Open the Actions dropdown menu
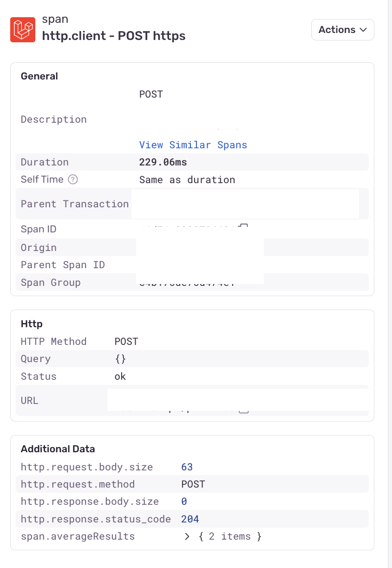Screen dimensions: 392x568 343,30
